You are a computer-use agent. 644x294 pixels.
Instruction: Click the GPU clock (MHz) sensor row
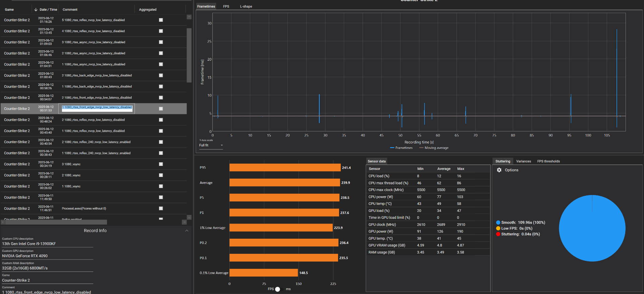tap(428, 225)
